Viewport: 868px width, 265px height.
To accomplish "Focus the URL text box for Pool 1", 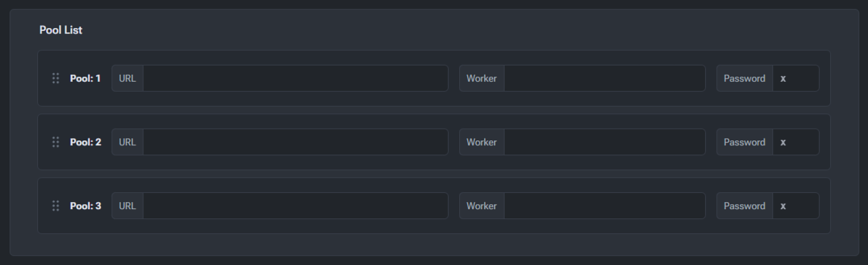I will pyautogui.click(x=295, y=78).
